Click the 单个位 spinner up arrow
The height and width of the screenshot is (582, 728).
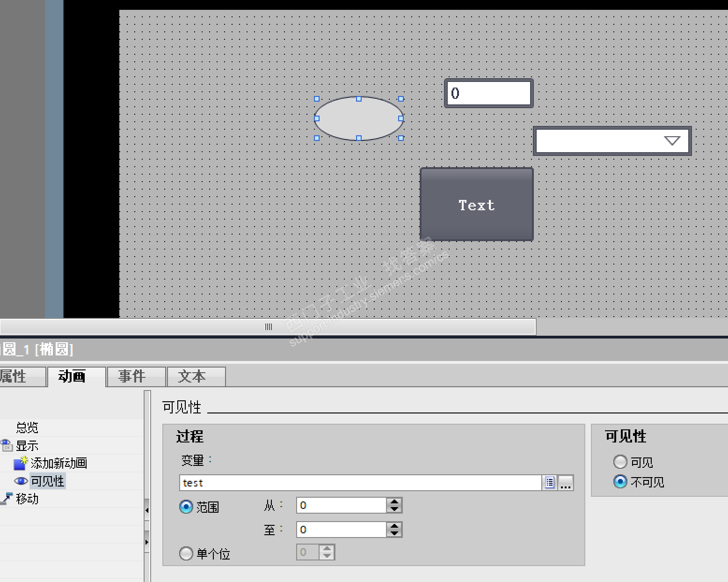327,549
